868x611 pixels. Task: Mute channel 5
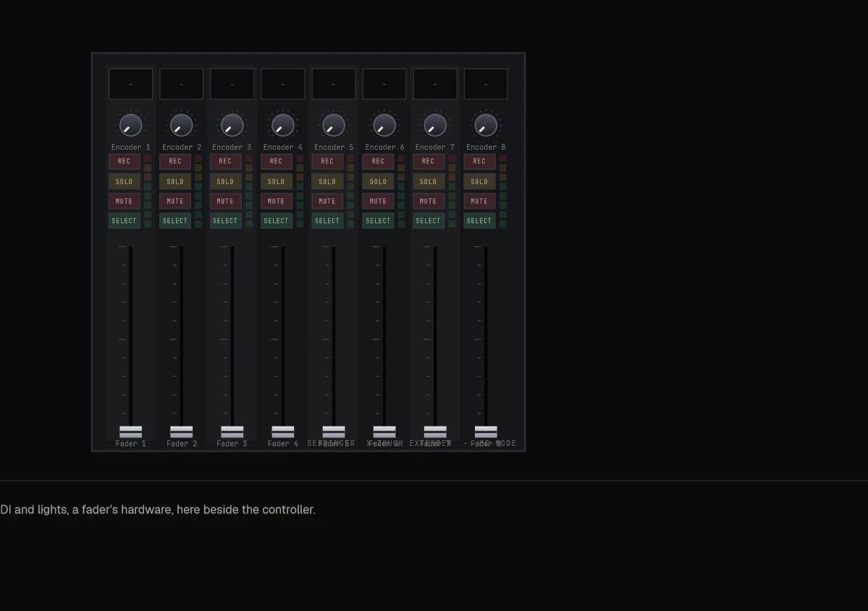(327, 201)
